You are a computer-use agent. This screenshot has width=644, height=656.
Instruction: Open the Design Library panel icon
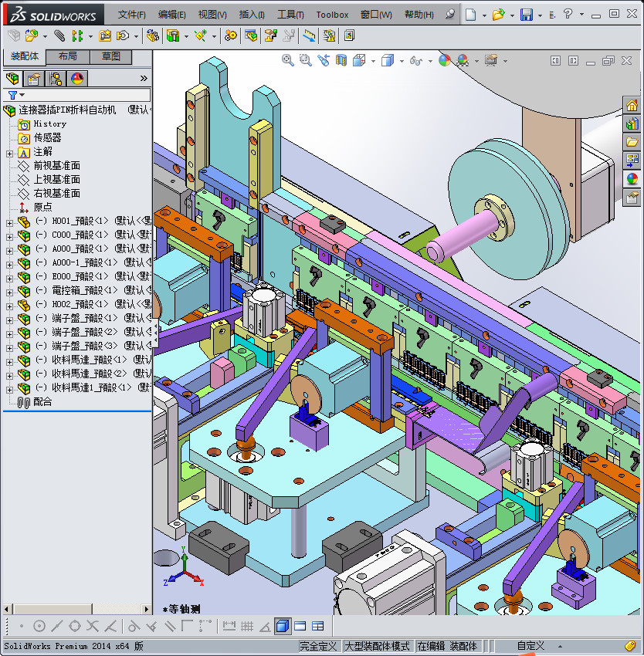point(632,123)
